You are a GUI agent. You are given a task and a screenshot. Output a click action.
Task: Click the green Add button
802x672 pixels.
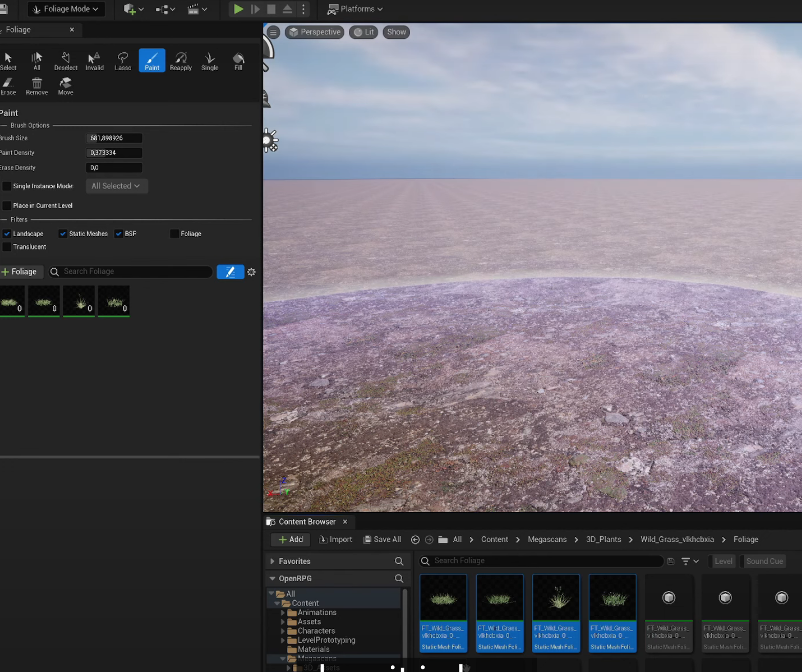pos(290,539)
